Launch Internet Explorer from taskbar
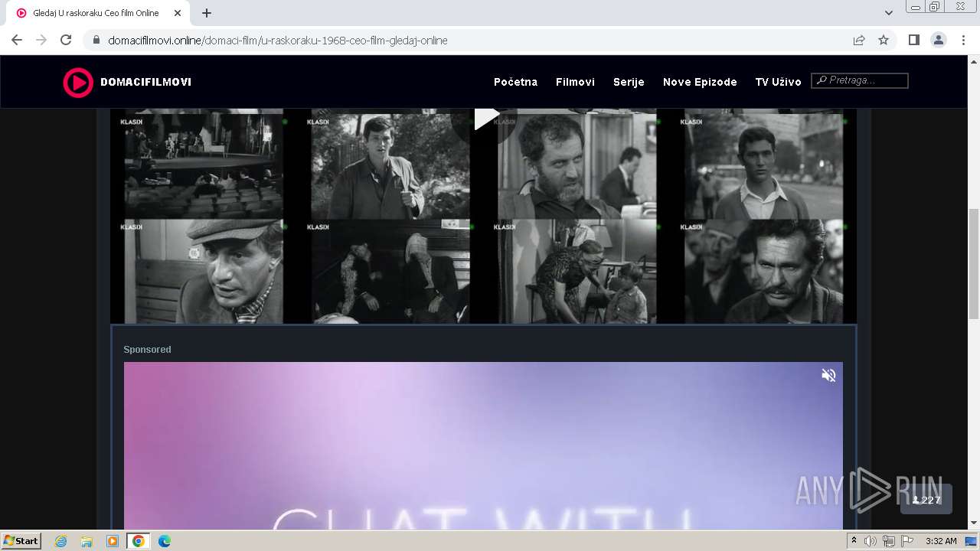Viewport: 980px width, 551px height. click(61, 541)
